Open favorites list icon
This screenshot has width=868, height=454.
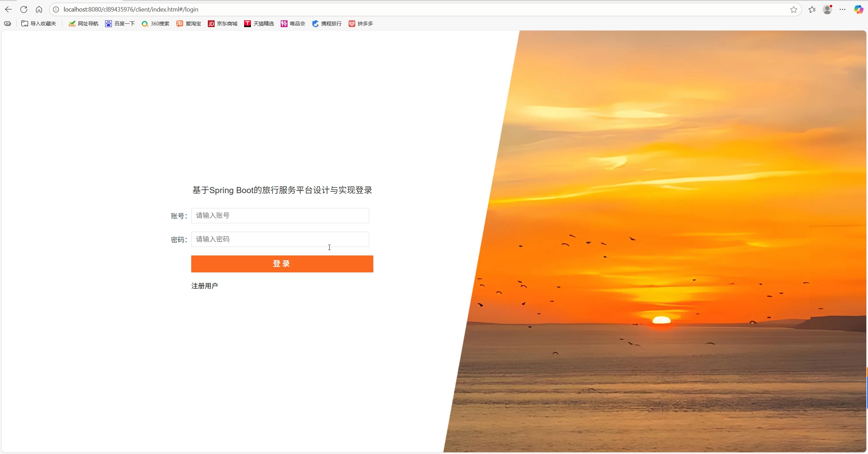click(812, 9)
